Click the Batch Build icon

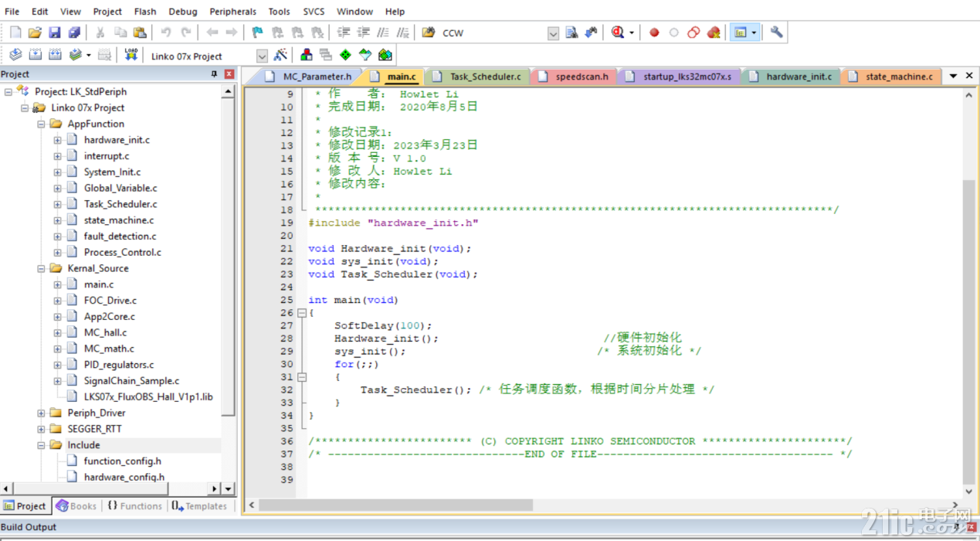click(75, 55)
